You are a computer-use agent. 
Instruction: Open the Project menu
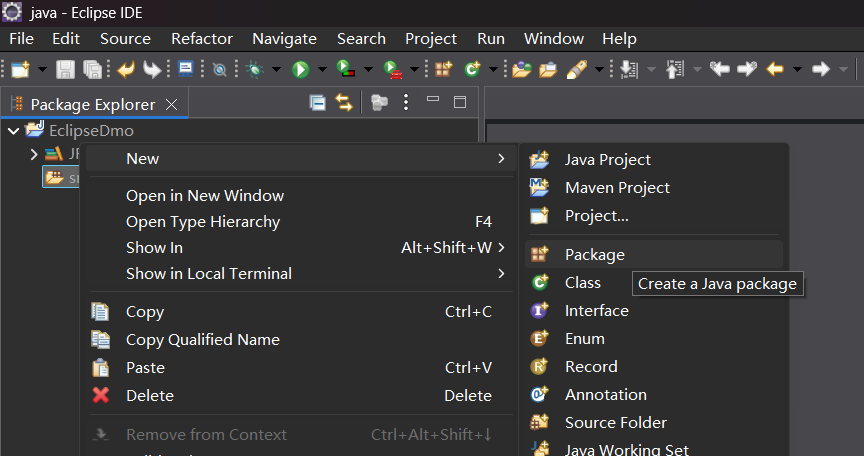tap(431, 39)
